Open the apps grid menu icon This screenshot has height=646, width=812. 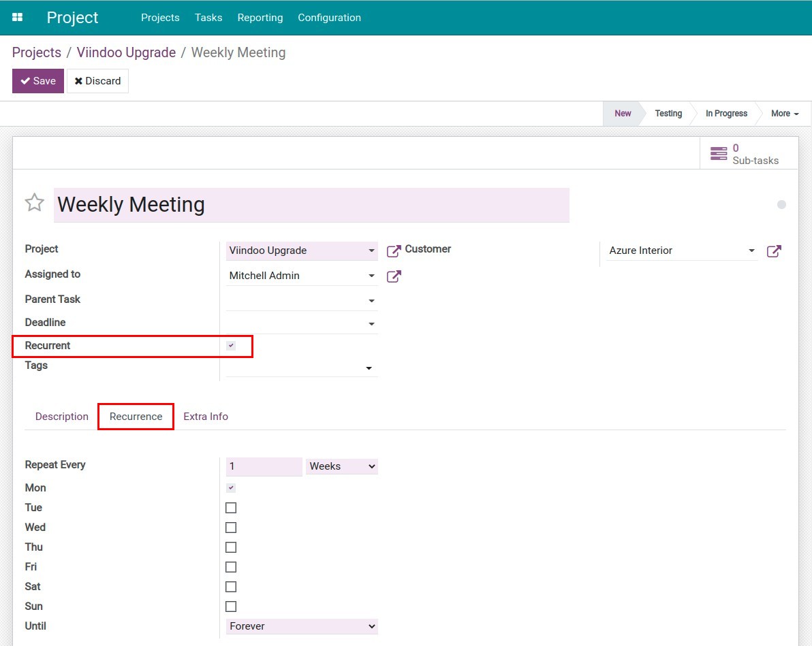click(x=18, y=17)
